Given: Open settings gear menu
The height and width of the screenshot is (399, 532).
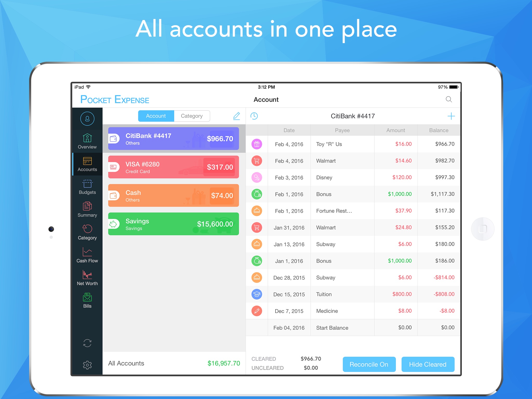Looking at the screenshot, I should point(88,364).
